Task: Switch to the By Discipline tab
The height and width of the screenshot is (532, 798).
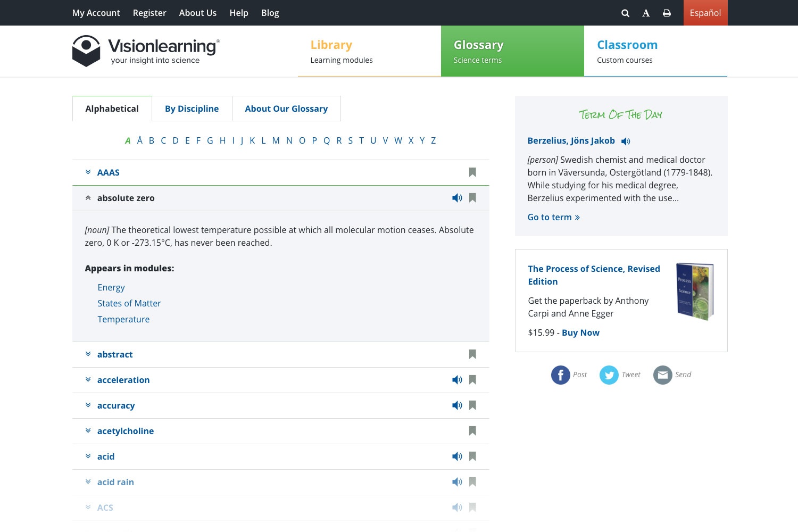Action: [x=192, y=109]
